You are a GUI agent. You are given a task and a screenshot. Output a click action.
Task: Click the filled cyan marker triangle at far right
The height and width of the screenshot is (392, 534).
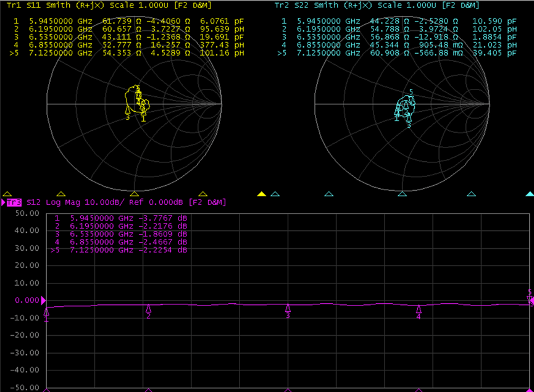pos(529,194)
